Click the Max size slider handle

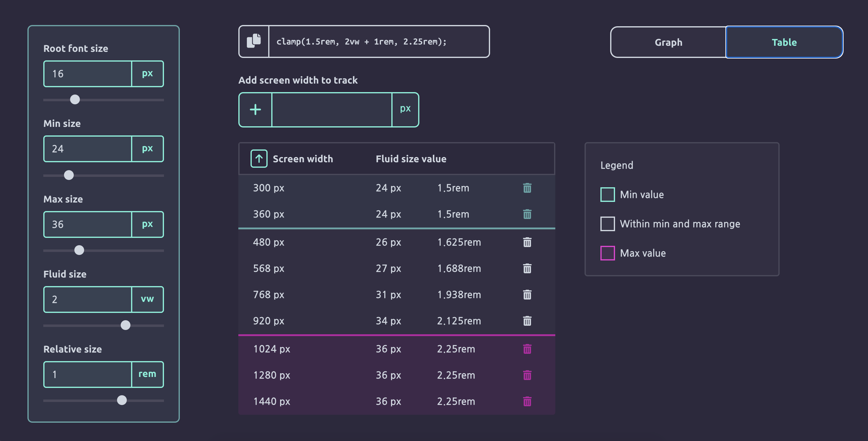[79, 250]
